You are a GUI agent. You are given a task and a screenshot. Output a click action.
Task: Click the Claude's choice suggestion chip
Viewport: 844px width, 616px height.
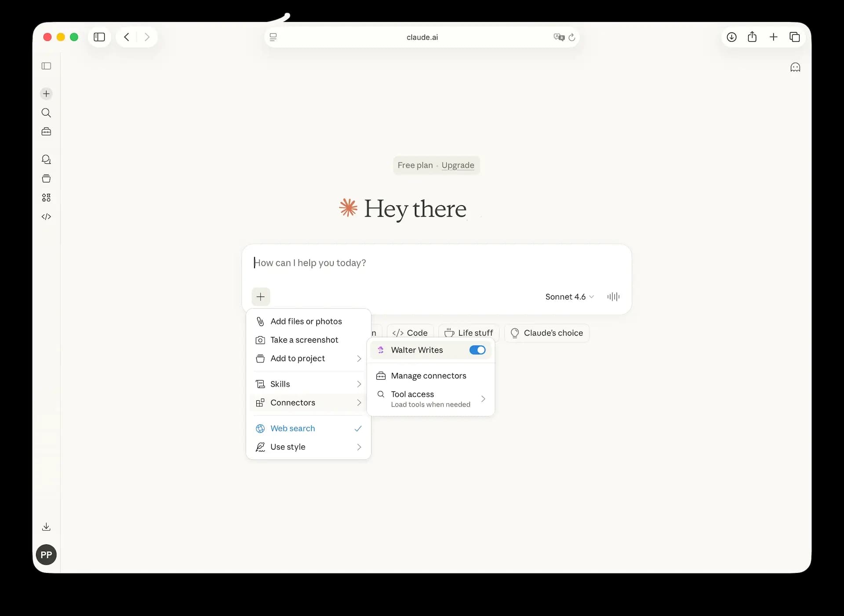tap(547, 333)
